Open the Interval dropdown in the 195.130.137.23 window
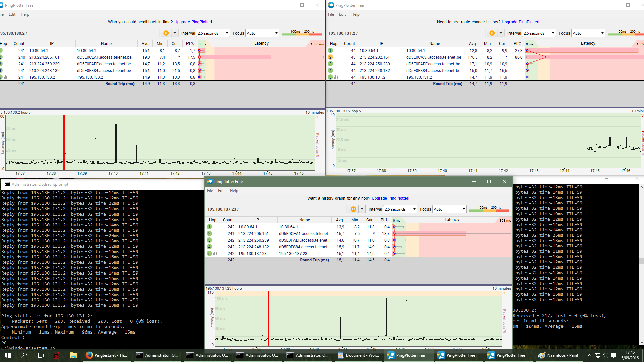Screen dimensions: 644x362 [400, 209]
